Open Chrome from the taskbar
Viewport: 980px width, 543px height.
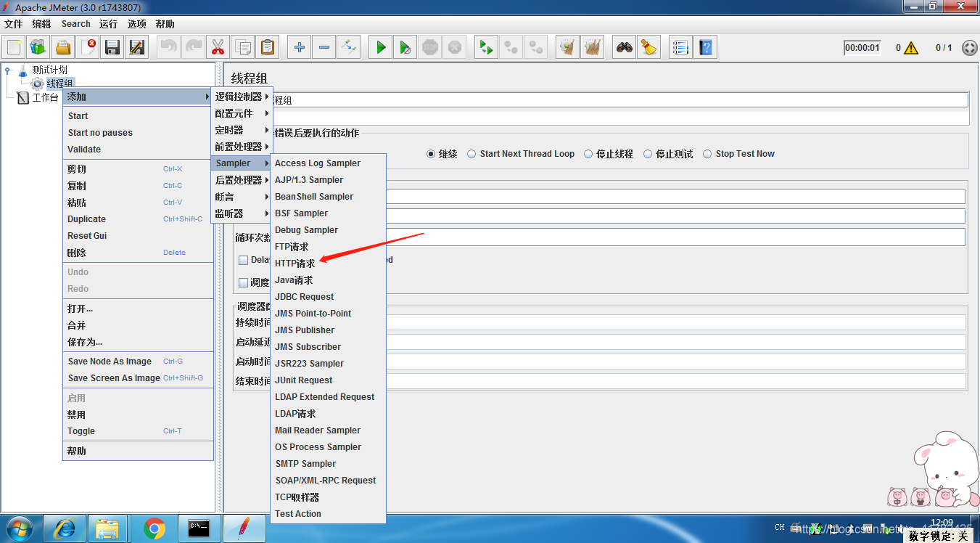[154, 529]
